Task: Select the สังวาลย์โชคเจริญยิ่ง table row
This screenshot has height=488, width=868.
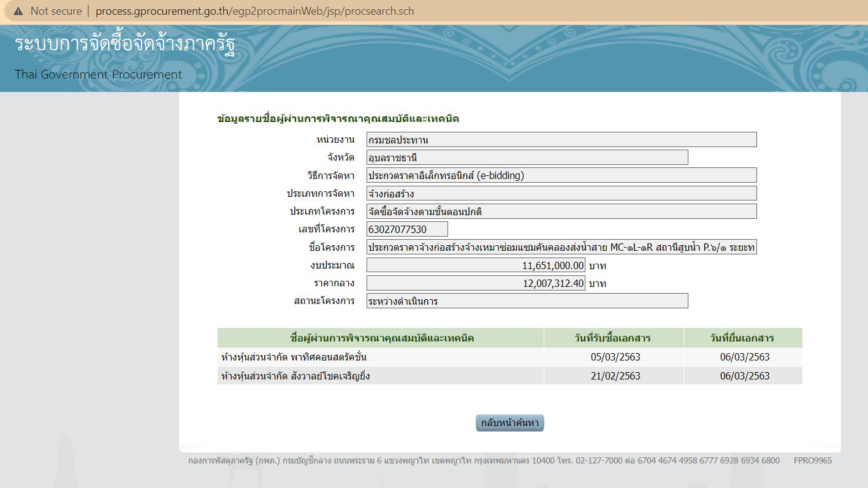Action: pyautogui.click(x=380, y=376)
